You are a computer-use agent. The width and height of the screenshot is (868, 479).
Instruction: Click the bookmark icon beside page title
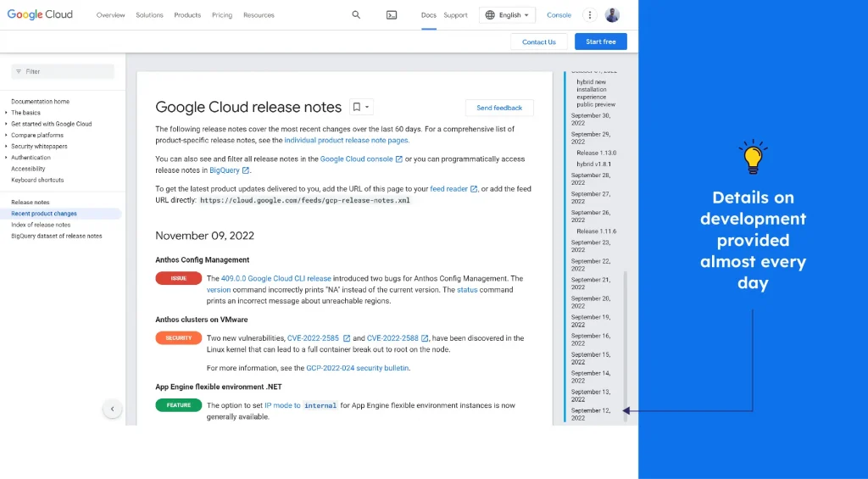tap(357, 107)
